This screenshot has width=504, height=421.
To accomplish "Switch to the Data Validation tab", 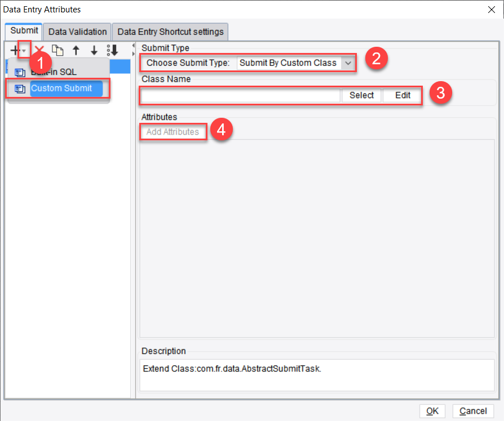I will (x=77, y=32).
